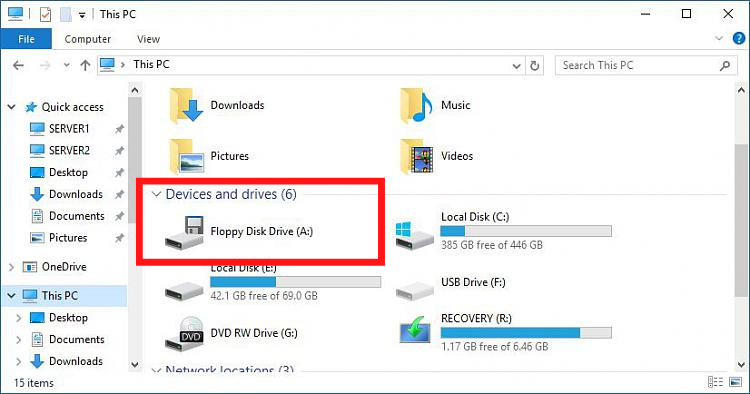Expand Documents under This PC
Viewport: 750px width, 394px height.
tap(18, 340)
